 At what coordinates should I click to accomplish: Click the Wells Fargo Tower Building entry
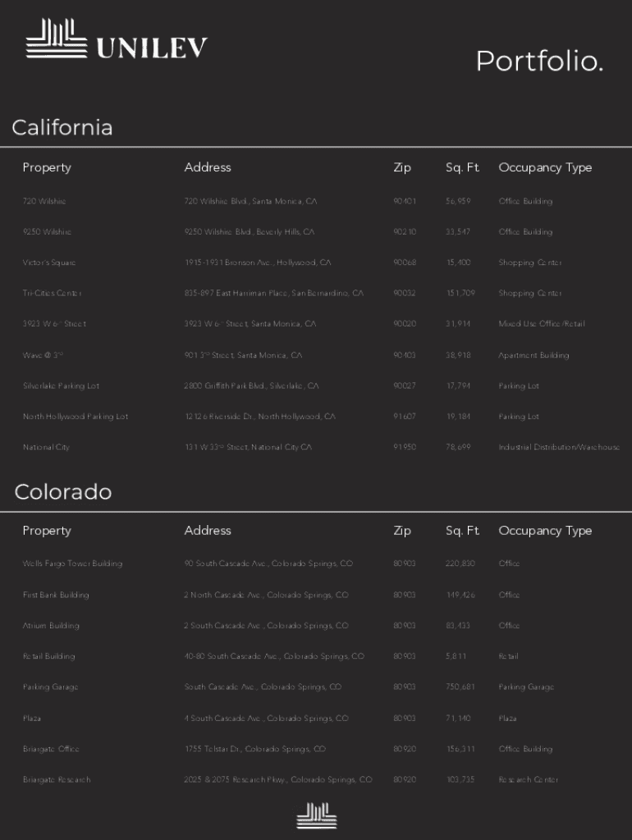coord(72,564)
